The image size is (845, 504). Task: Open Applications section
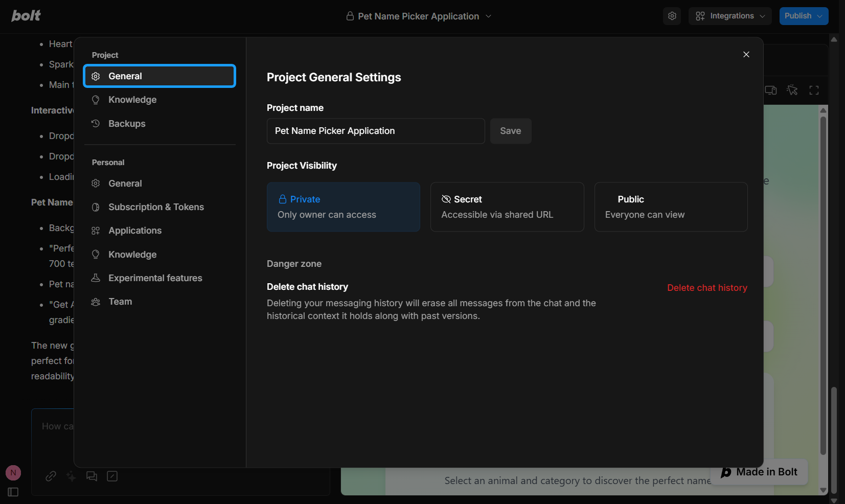click(x=159, y=231)
